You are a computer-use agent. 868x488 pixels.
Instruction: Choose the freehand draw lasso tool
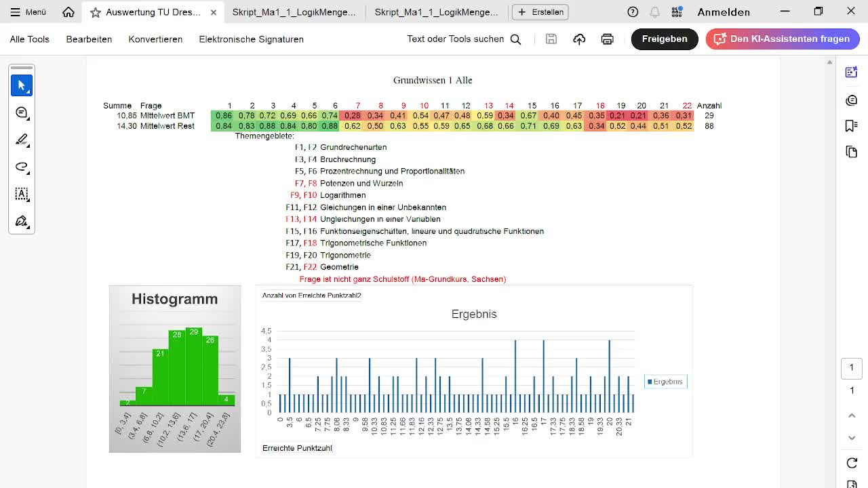(22, 167)
